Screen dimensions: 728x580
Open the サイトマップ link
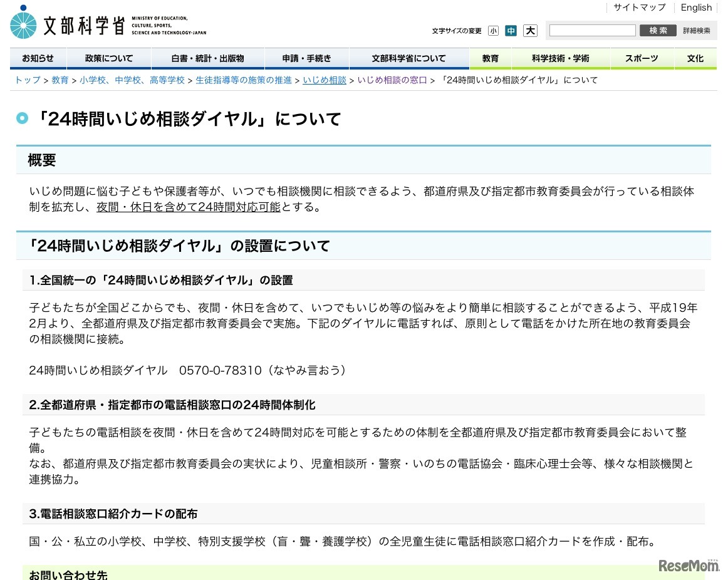[639, 8]
